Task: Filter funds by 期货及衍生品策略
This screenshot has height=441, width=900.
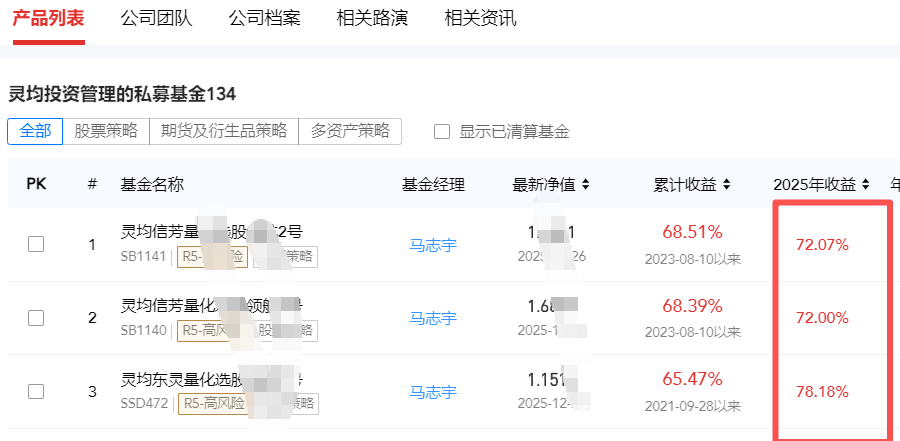Action: click(x=224, y=131)
